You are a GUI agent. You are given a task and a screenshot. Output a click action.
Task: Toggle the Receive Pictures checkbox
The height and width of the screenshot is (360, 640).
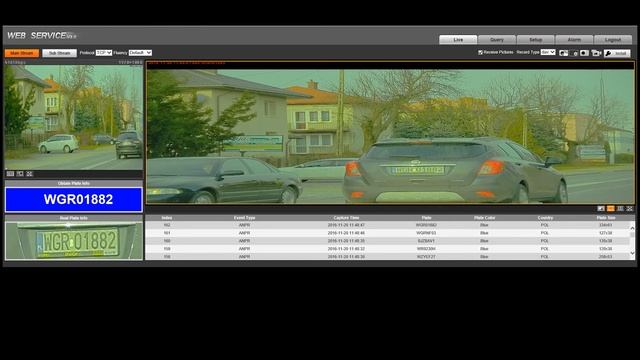click(480, 52)
